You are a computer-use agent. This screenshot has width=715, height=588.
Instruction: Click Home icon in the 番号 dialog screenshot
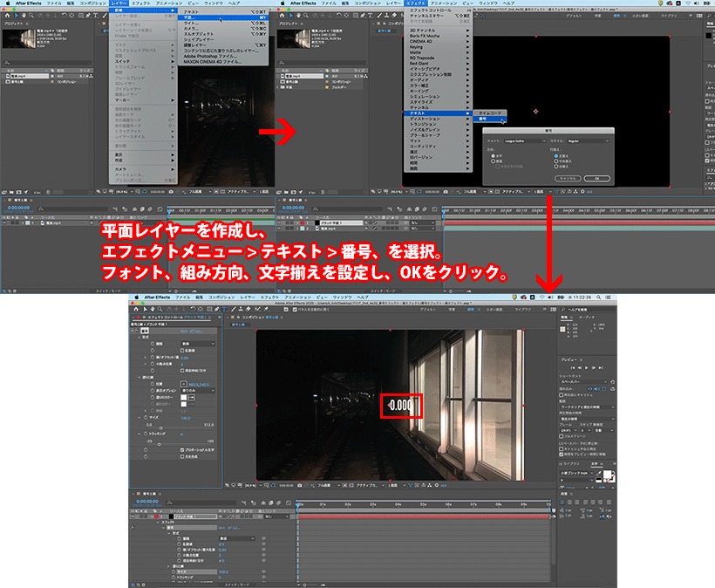(x=282, y=16)
